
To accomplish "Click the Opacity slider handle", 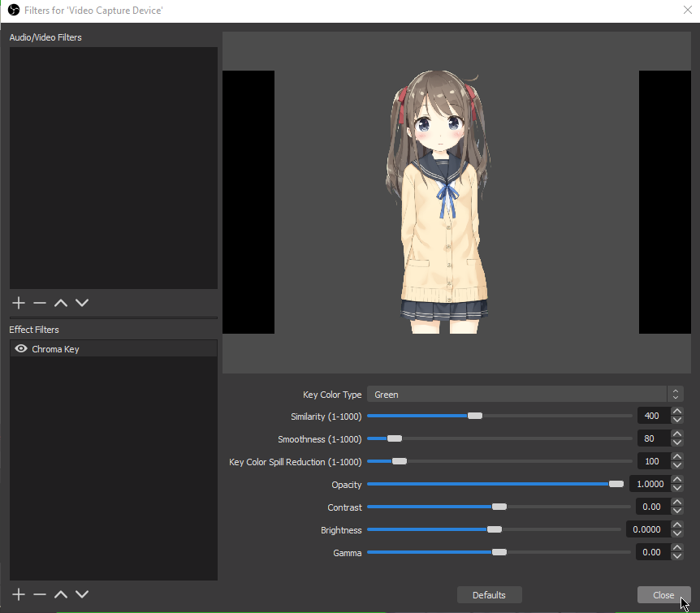I will click(616, 484).
